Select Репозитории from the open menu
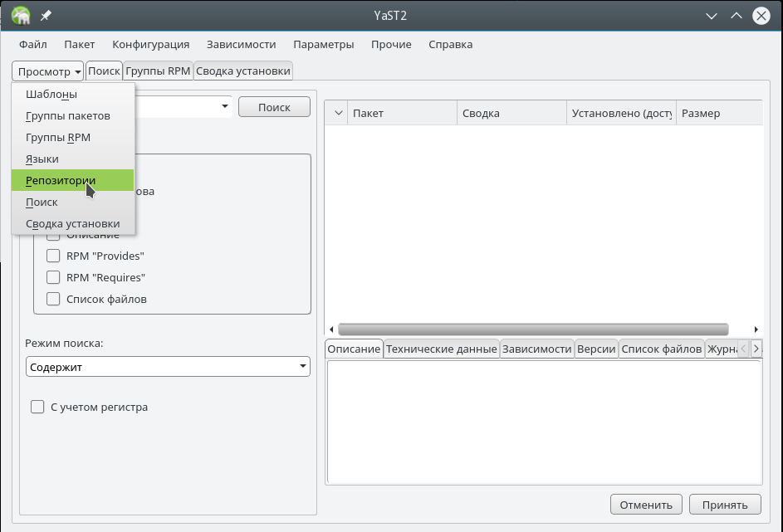 coord(61,180)
